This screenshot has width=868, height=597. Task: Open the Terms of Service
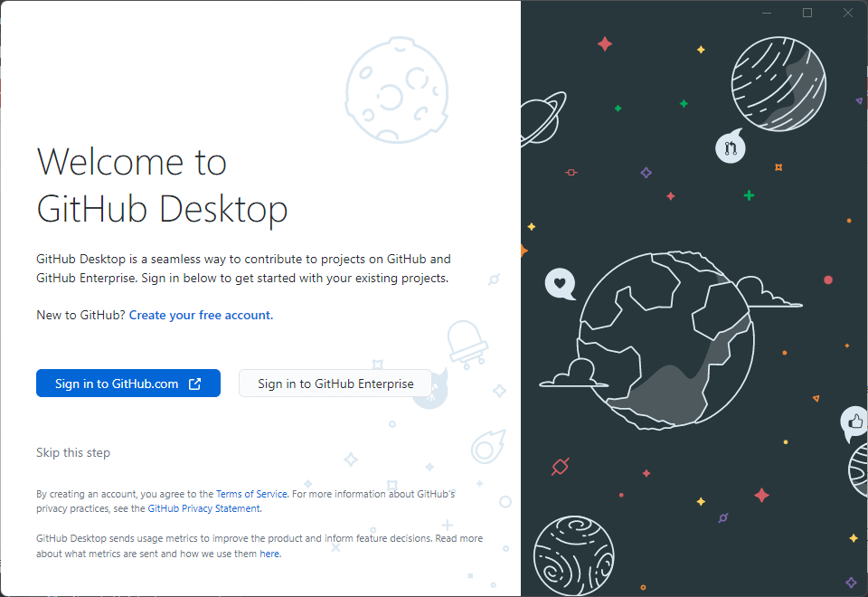[251, 494]
